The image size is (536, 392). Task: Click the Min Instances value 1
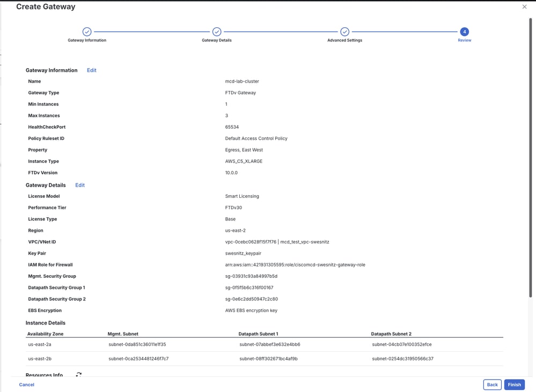coord(226,104)
